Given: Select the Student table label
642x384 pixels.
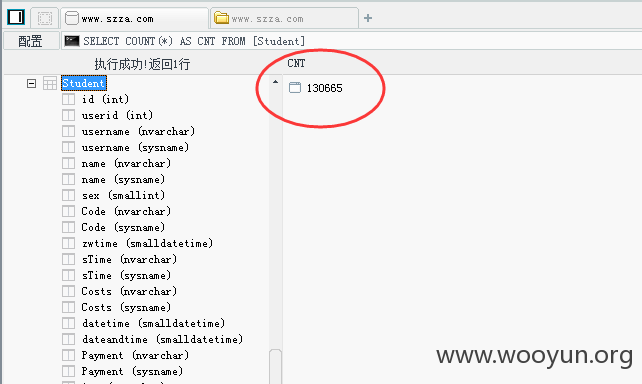Looking at the screenshot, I should coord(84,83).
